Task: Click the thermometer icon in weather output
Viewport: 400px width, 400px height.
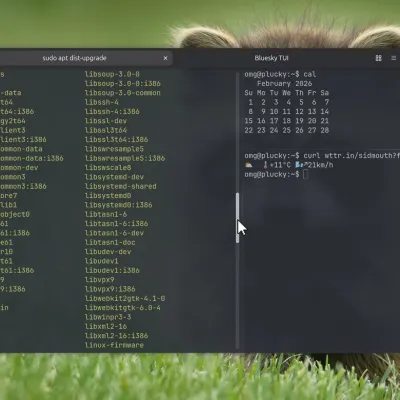Action: point(265,165)
